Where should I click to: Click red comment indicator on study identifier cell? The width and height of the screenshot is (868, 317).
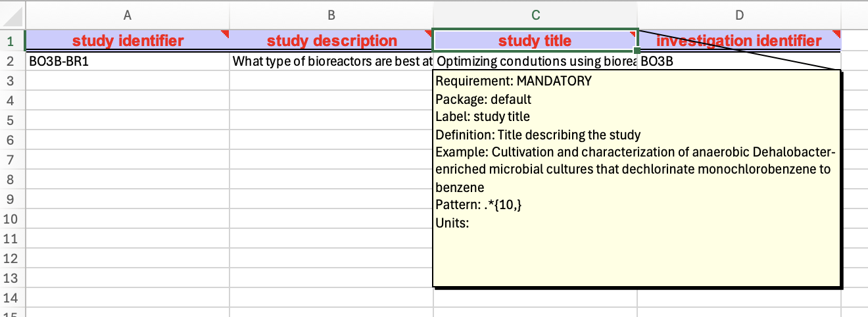click(226, 32)
